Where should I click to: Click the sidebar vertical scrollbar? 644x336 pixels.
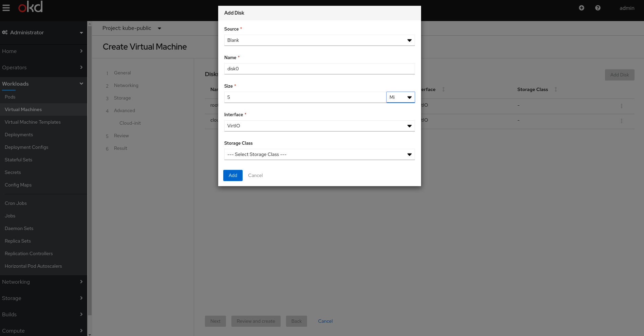(90, 170)
